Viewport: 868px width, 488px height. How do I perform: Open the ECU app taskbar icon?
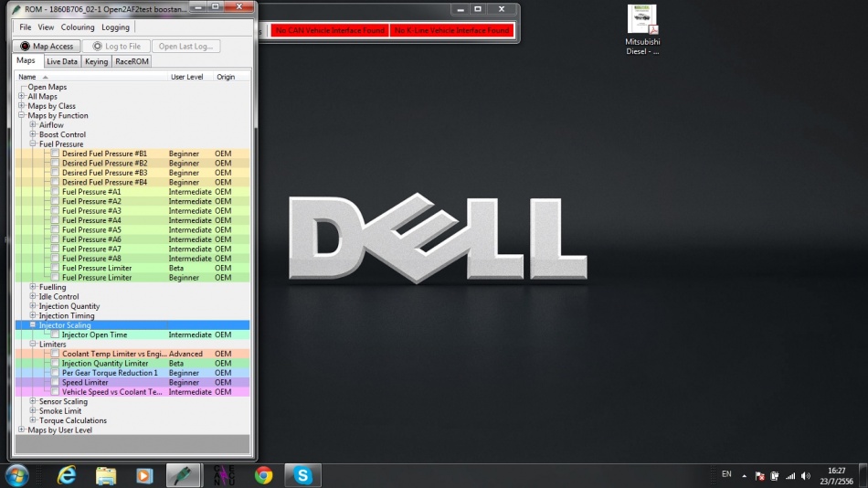click(x=224, y=476)
